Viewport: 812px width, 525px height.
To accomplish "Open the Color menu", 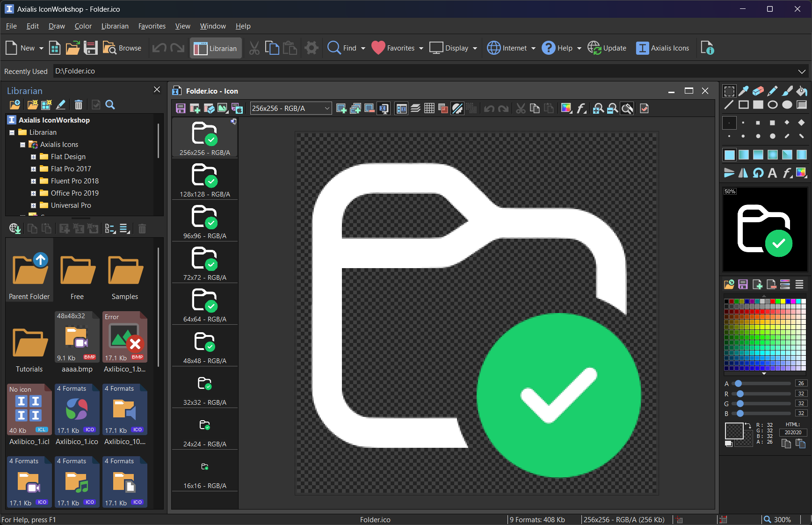I will pos(83,26).
